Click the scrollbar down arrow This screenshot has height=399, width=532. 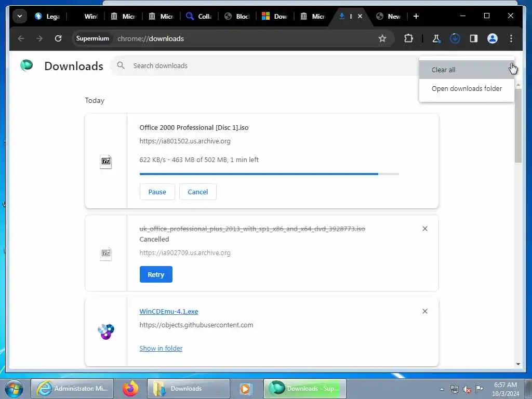pyautogui.click(x=518, y=364)
